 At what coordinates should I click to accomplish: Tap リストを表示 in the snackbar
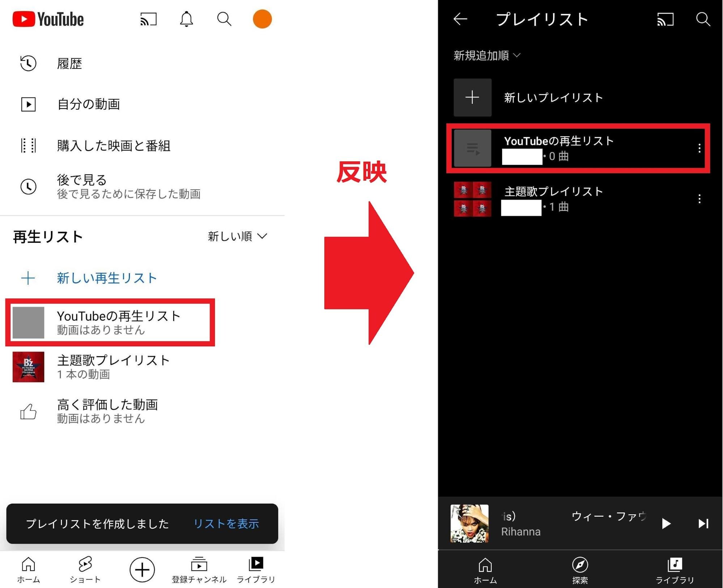click(226, 524)
